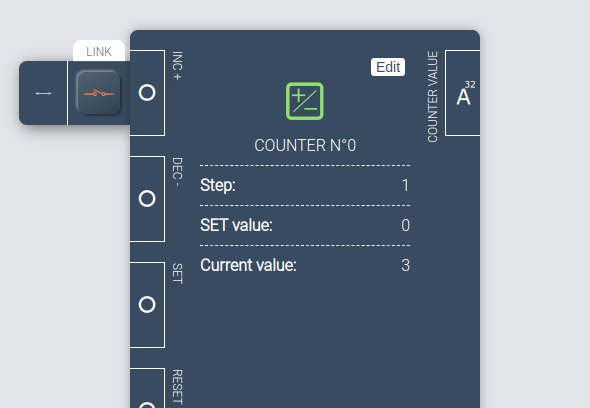Viewport: 590px width, 408px height.
Task: Click the vertical SET port label
Action: click(x=177, y=274)
